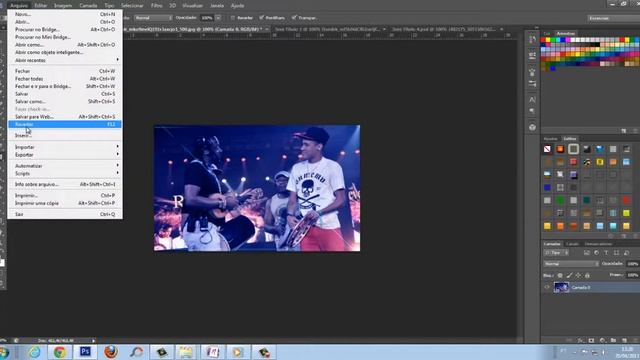The width and height of the screenshot is (640, 360).
Task: Open Internet Explorer from taskbar
Action: coord(34,352)
